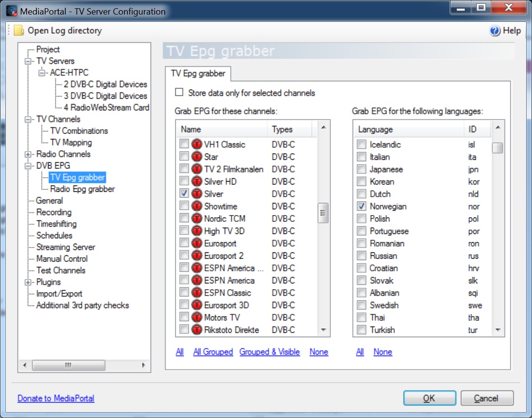Image resolution: width=532 pixels, height=418 pixels.
Task: Click the Help question mark icon
Action: click(495, 31)
